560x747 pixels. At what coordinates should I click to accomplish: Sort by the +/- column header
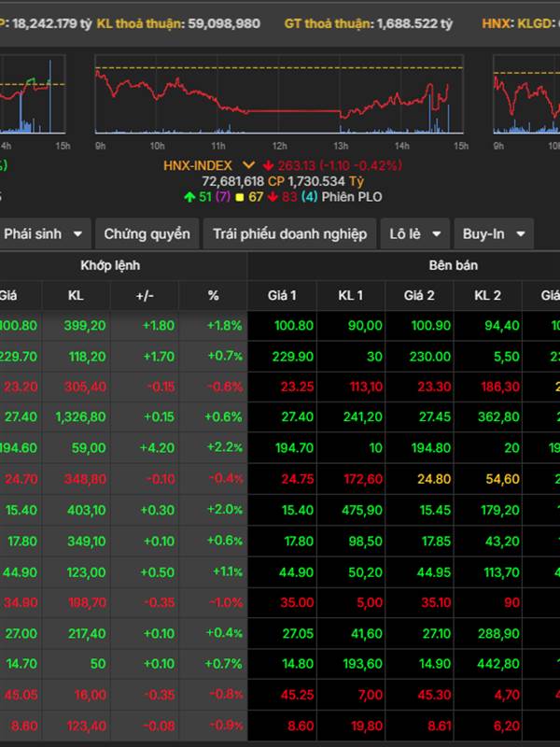pos(145,295)
